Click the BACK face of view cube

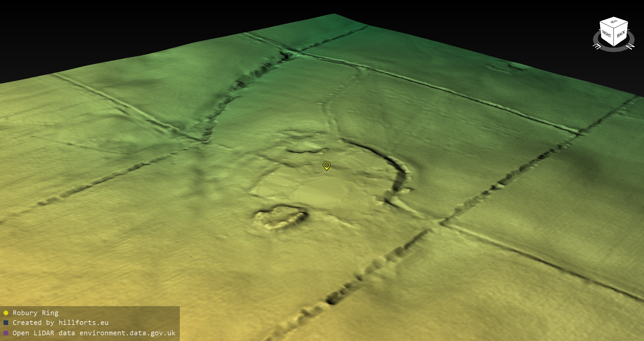pos(621,34)
